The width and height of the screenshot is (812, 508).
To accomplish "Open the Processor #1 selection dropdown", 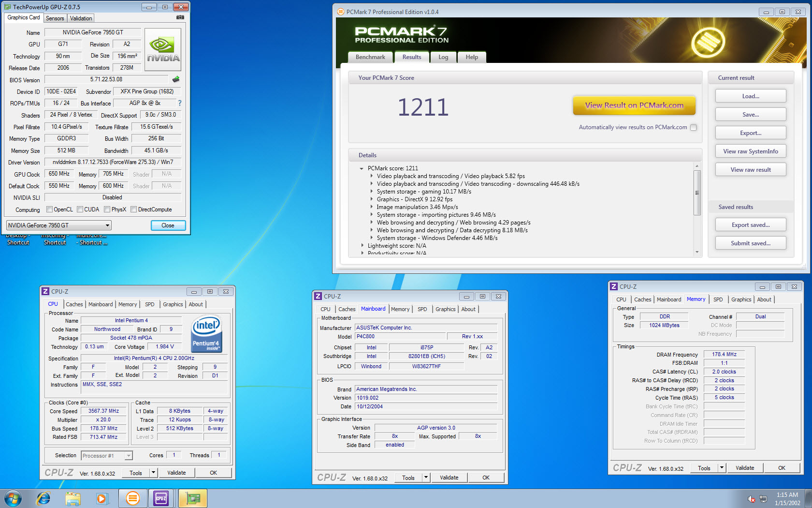I will (x=107, y=456).
